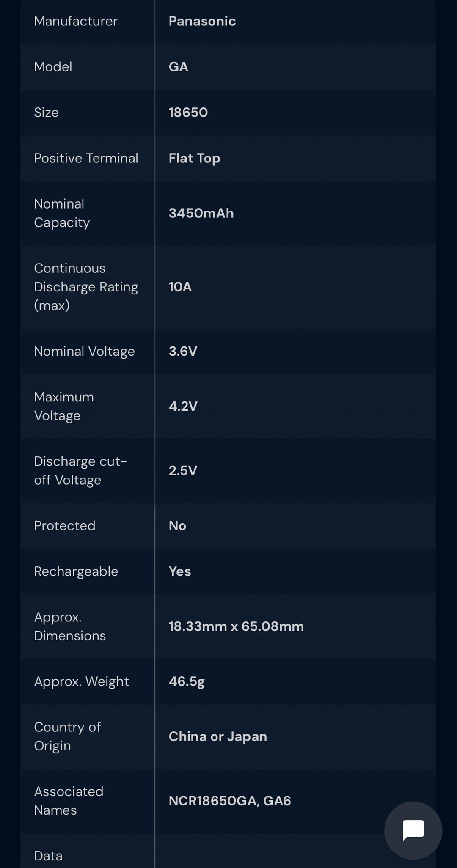Viewport: 457px width, 868px height.
Task: Select the Positive Terminal label
Action: click(86, 158)
